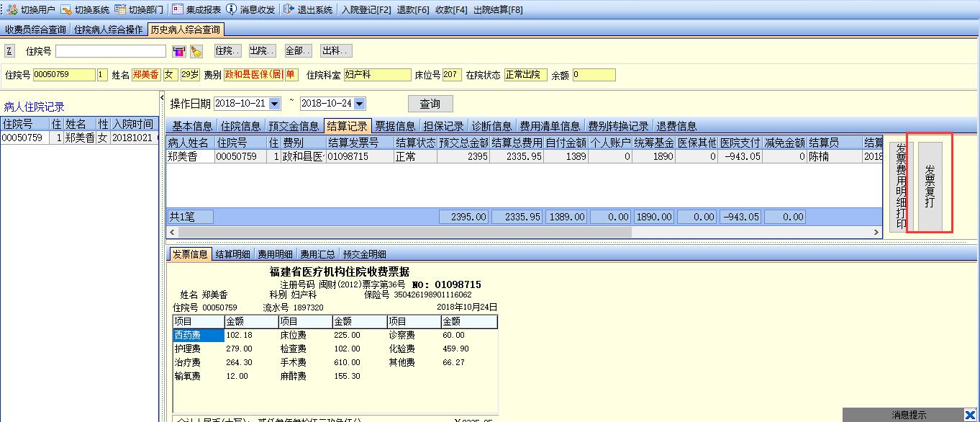Open the 基本信息 tab
The height and width of the screenshot is (422, 980).
(x=192, y=126)
